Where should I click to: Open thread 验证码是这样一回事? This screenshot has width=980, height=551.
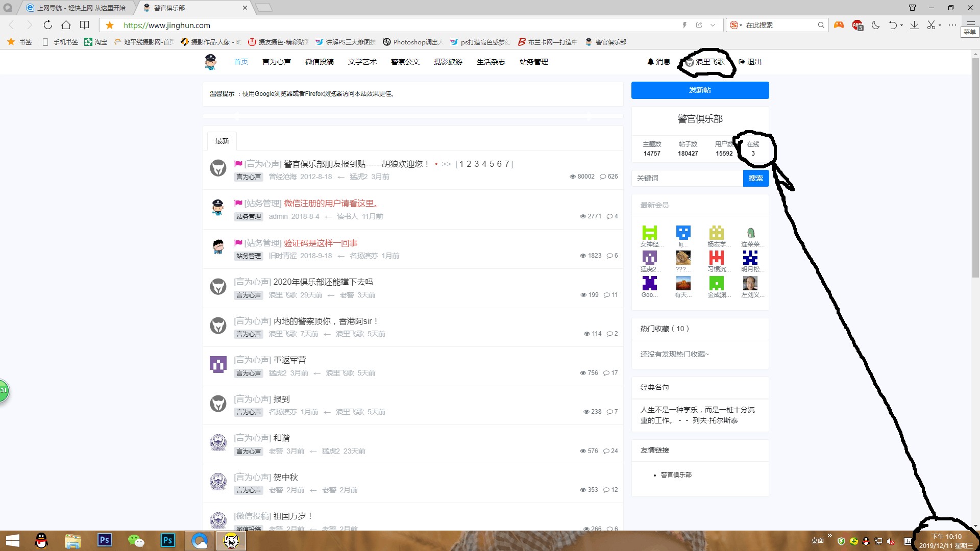pyautogui.click(x=321, y=243)
